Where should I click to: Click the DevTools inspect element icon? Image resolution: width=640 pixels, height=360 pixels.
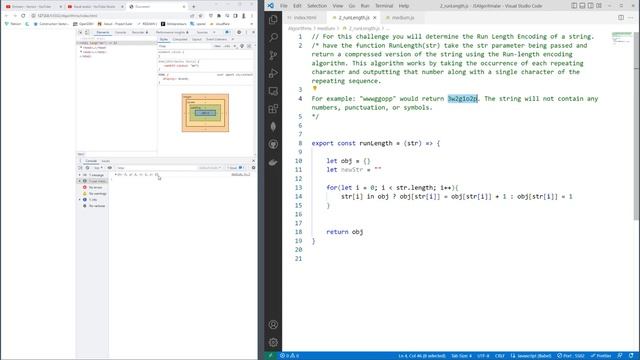(80, 32)
